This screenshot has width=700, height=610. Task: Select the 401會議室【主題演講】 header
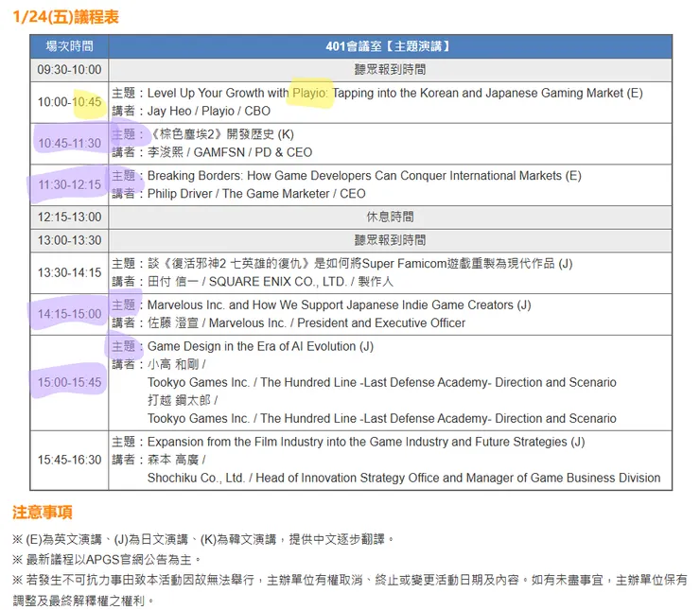coord(390,46)
